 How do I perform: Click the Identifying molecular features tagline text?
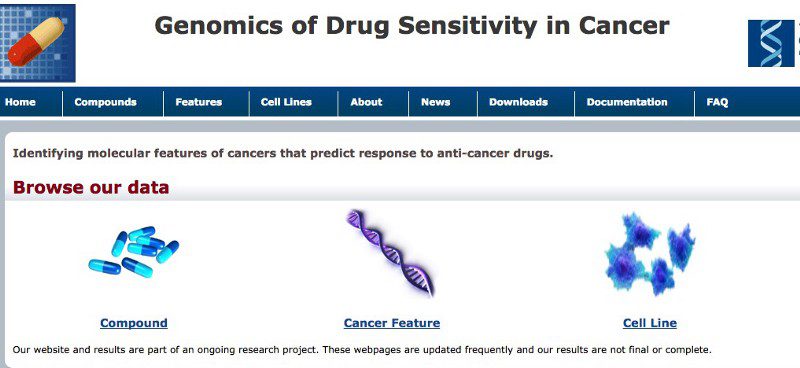tap(283, 154)
